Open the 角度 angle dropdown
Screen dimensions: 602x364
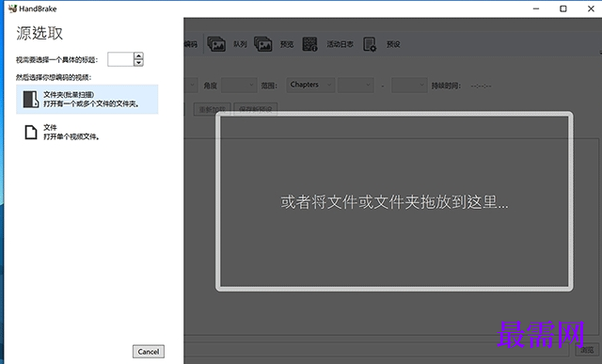pos(239,86)
